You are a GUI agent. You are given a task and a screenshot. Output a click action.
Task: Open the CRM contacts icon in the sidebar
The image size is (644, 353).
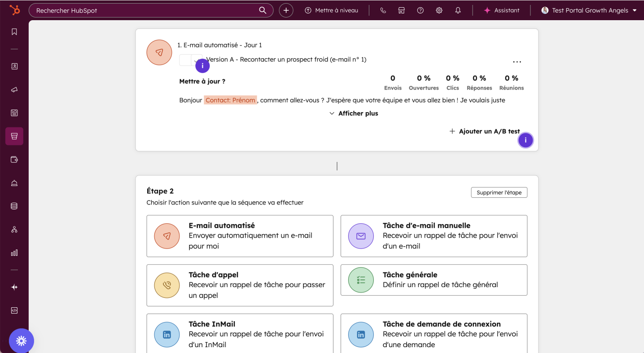pyautogui.click(x=14, y=66)
